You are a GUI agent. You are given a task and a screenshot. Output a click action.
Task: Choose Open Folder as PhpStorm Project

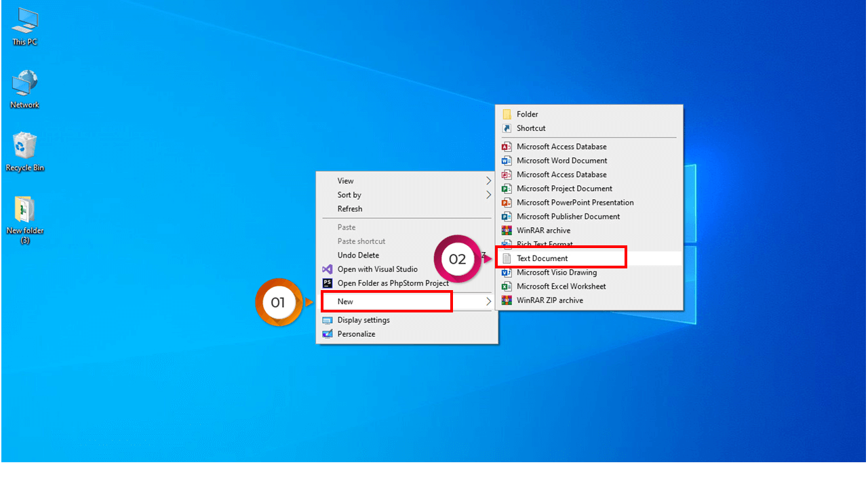[393, 283]
